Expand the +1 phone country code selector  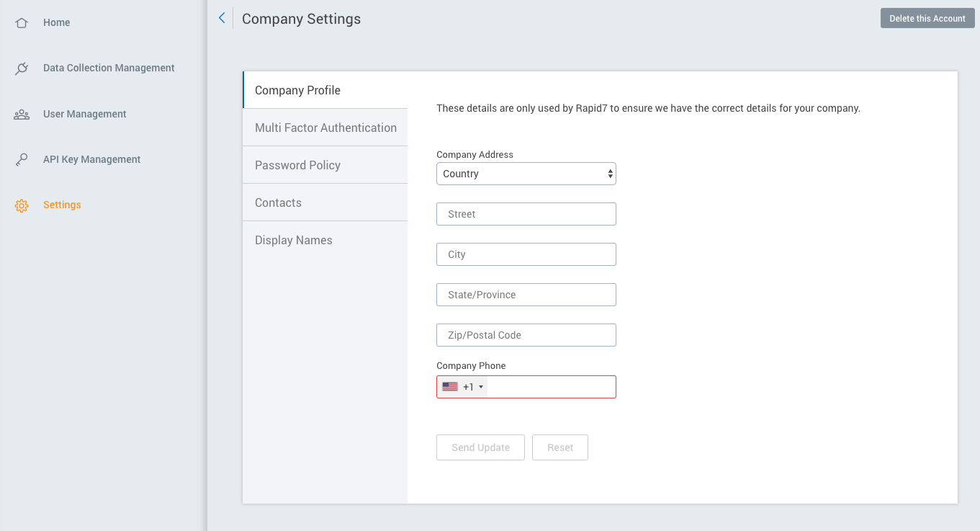point(473,387)
